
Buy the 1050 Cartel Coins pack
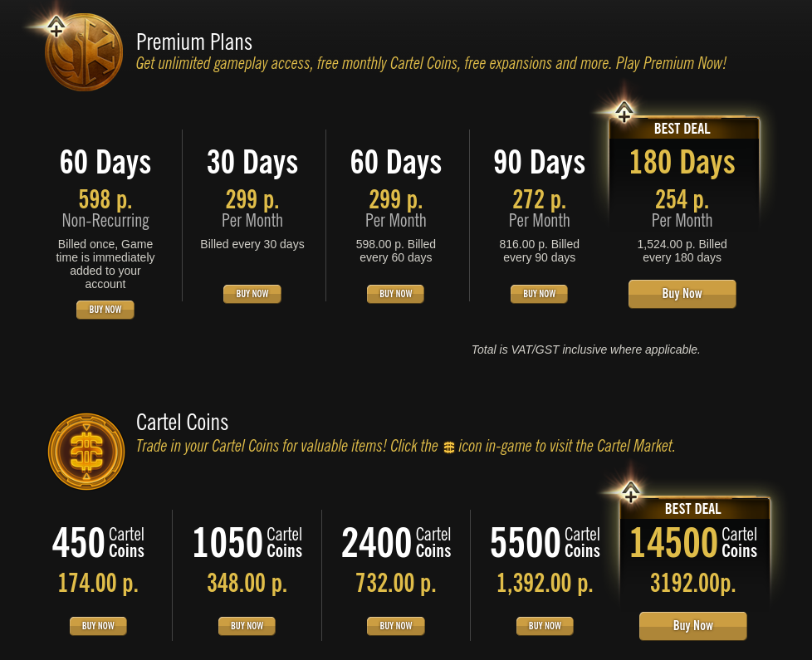247,626
